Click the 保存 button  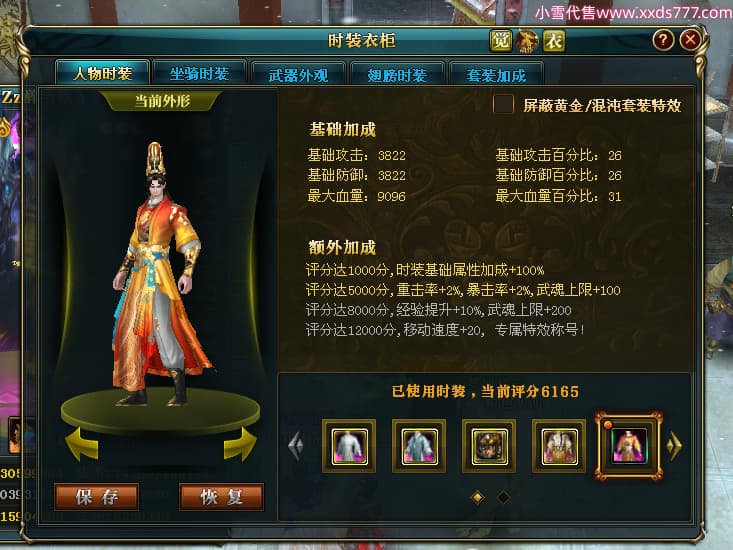(96, 497)
